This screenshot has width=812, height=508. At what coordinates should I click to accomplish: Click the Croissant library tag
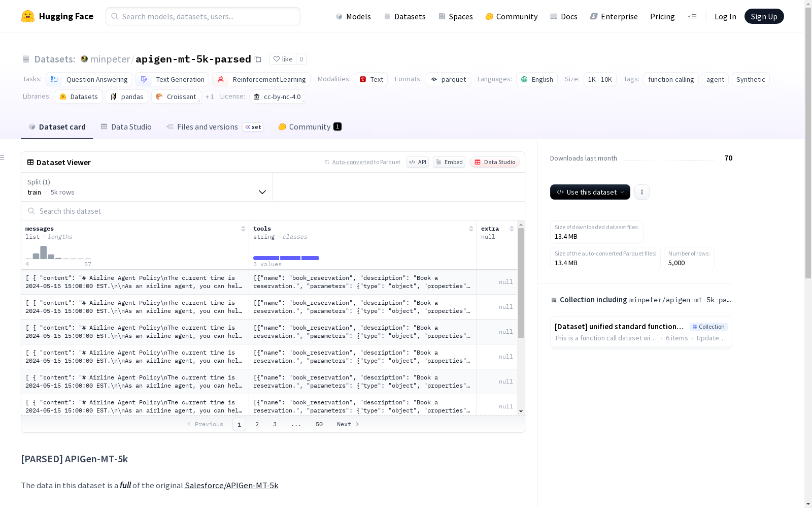[176, 97]
